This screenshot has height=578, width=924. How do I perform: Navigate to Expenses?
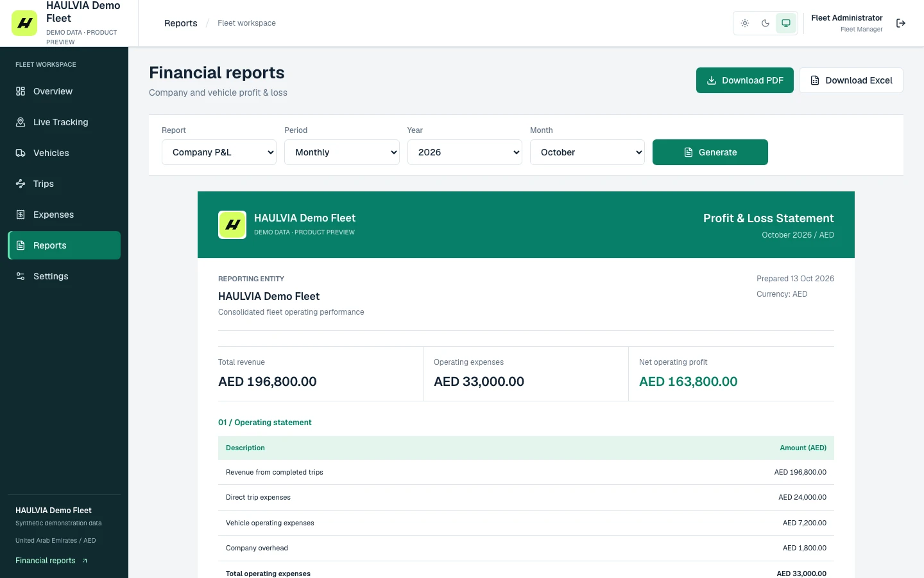click(x=64, y=215)
